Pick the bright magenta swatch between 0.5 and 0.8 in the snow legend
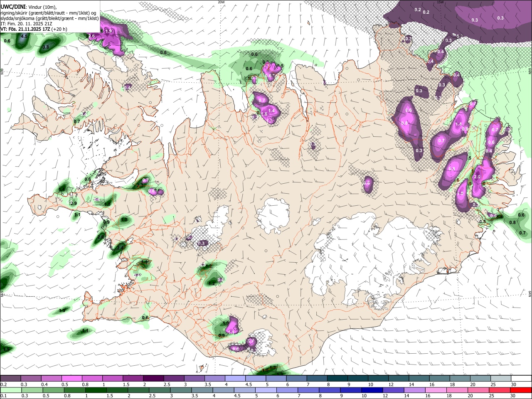This screenshot has height=399, width=532. pyautogui.click(x=71, y=378)
